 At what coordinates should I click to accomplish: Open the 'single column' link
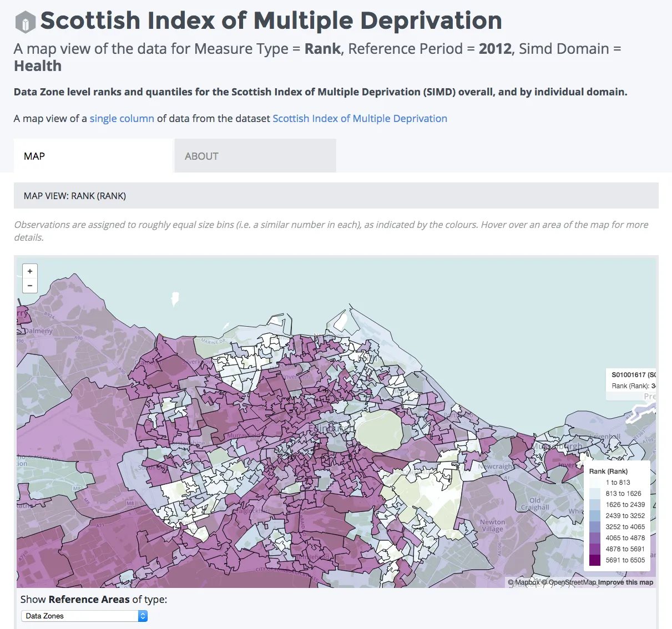(122, 119)
